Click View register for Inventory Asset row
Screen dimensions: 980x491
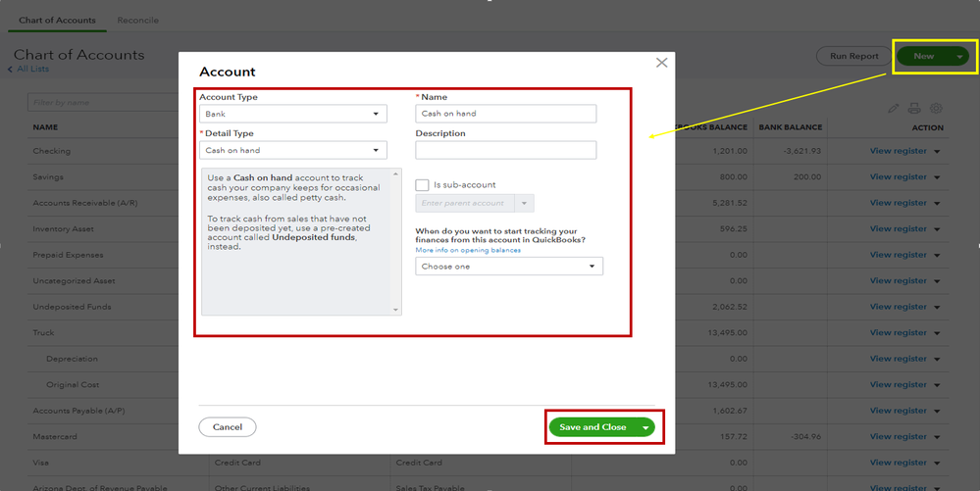click(x=899, y=228)
